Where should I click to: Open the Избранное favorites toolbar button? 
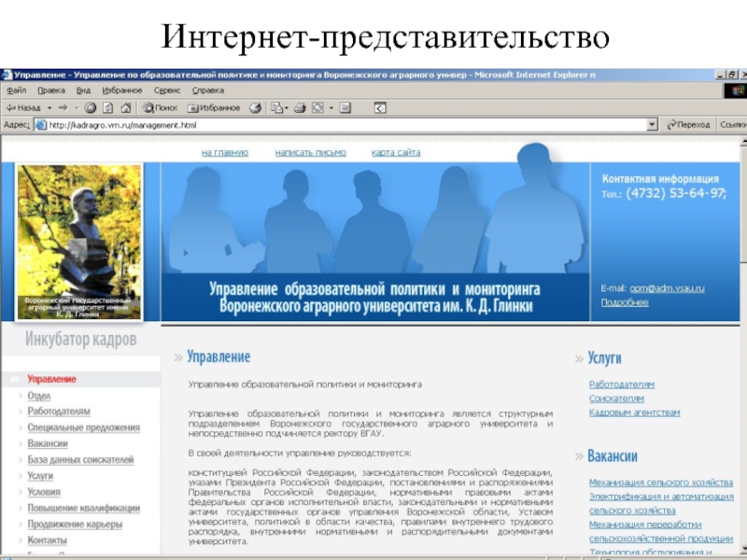(214, 108)
